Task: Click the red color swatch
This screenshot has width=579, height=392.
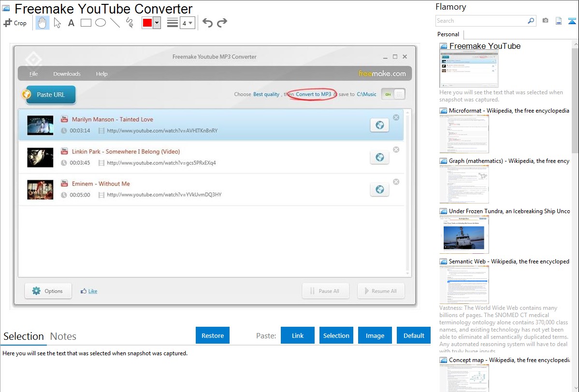Action: (147, 23)
